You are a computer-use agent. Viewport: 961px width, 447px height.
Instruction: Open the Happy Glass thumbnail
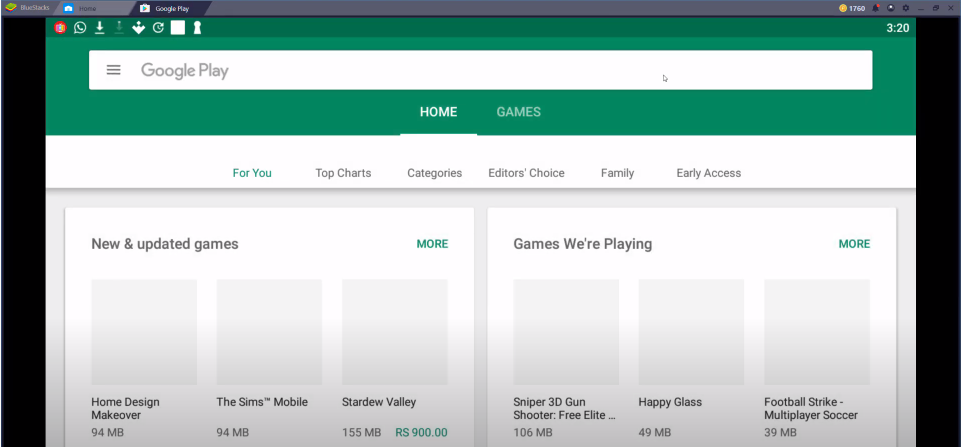tap(691, 332)
